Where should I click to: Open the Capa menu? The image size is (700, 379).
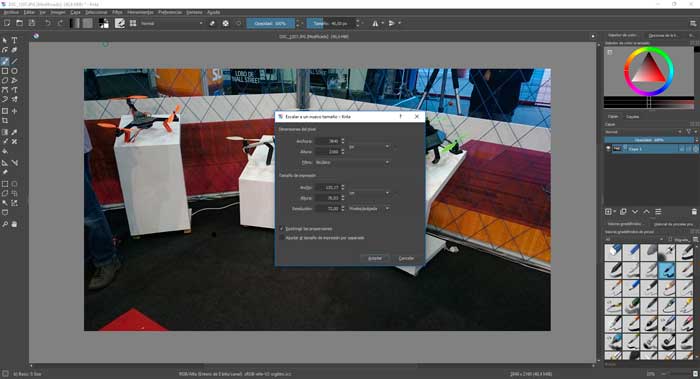click(x=75, y=12)
